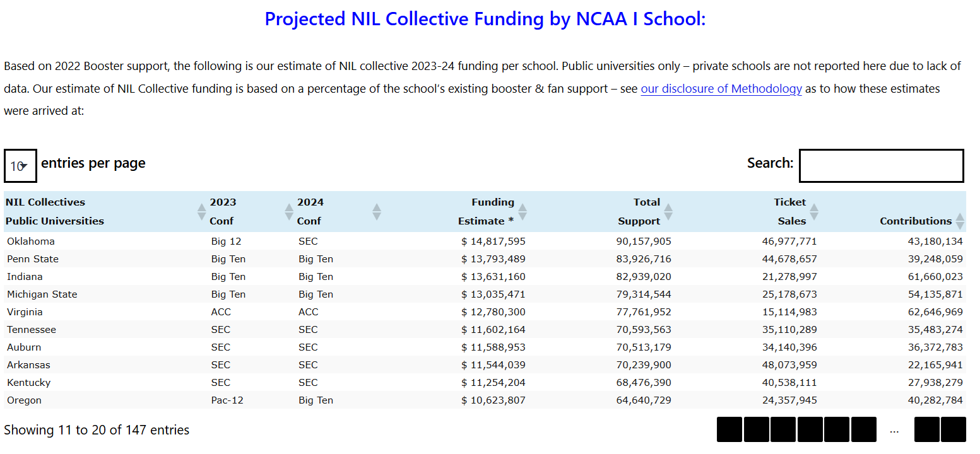Sort table by Funding Estimate column
The image size is (980, 454).
tap(456, 212)
